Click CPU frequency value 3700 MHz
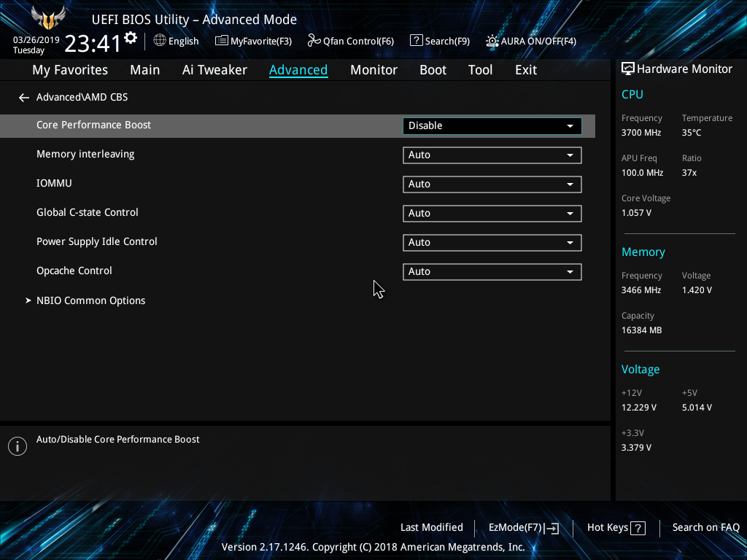The image size is (747, 560). coord(641,133)
